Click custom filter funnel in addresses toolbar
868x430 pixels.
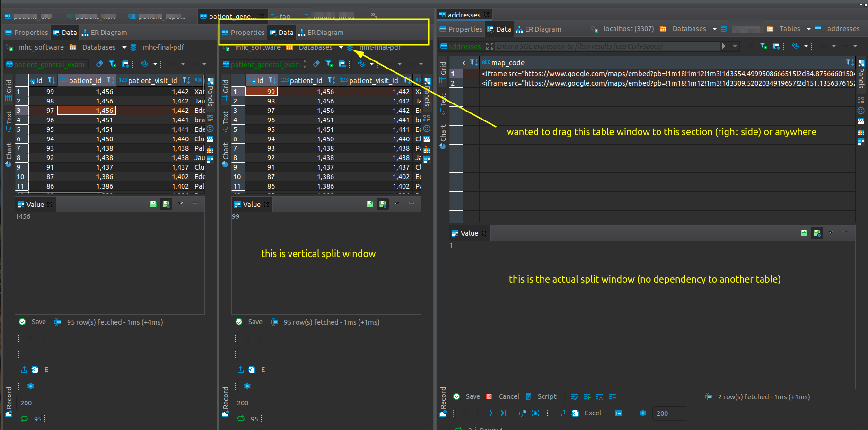point(763,46)
